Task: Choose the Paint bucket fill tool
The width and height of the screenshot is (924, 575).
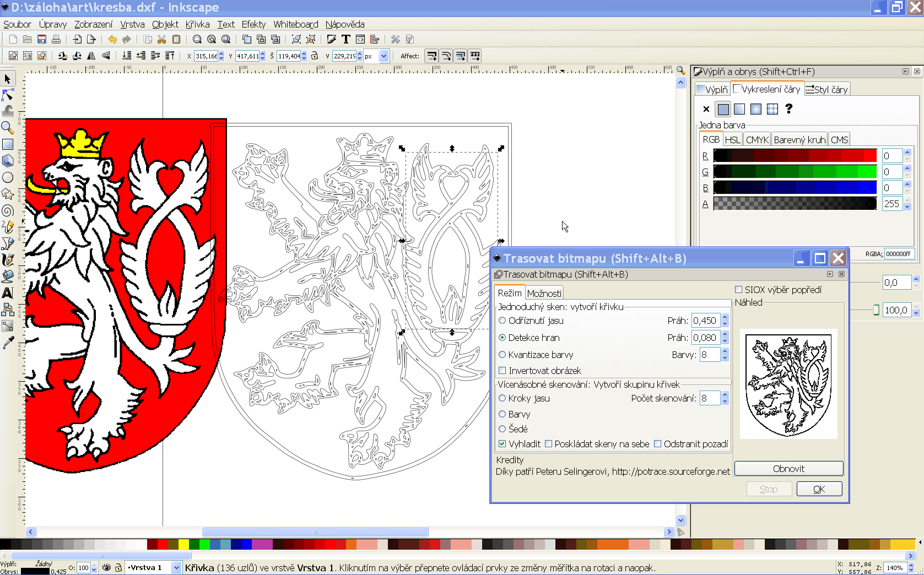Action: [8, 276]
